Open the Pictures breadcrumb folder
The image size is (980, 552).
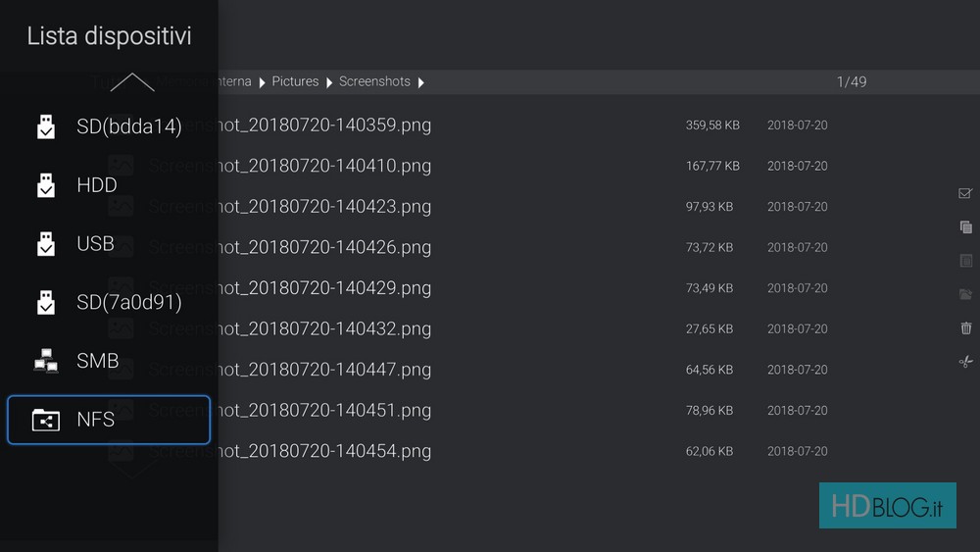[x=295, y=82]
